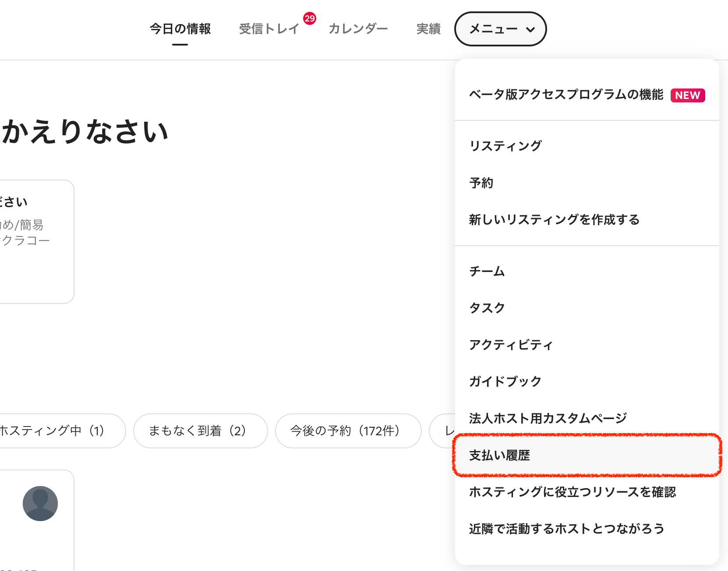
Task: Filter by まもなく到着 (2) chip
Action: tap(200, 431)
